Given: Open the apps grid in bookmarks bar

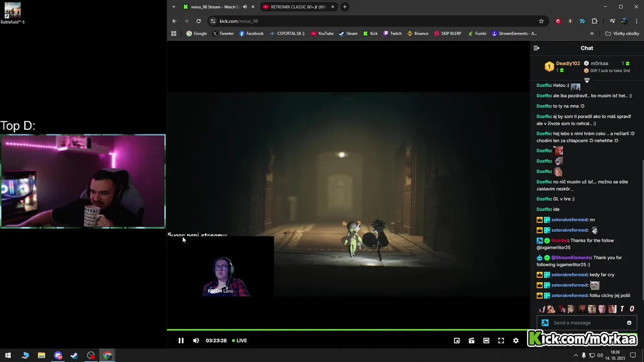Looking at the screenshot, I should coord(174,34).
